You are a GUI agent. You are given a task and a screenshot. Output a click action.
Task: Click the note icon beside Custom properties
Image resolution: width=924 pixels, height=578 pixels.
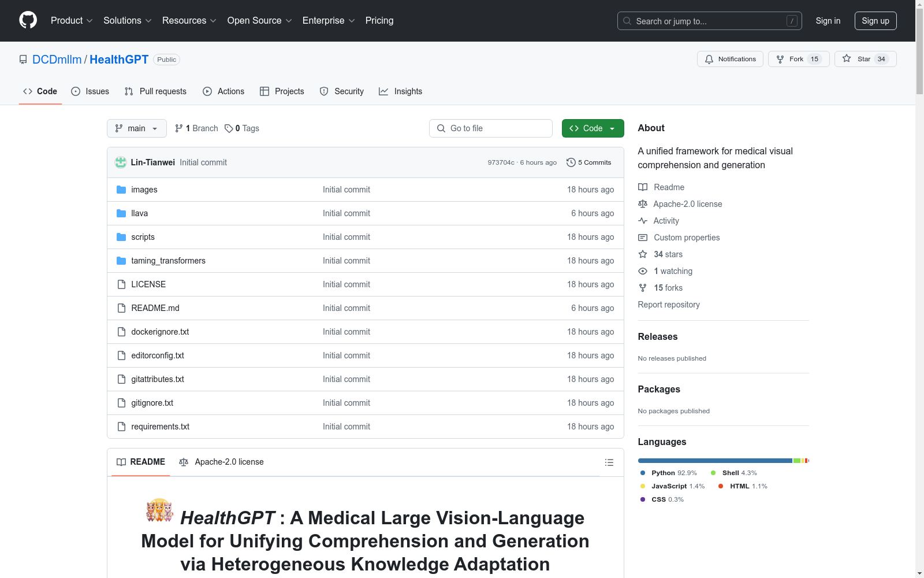pos(643,238)
